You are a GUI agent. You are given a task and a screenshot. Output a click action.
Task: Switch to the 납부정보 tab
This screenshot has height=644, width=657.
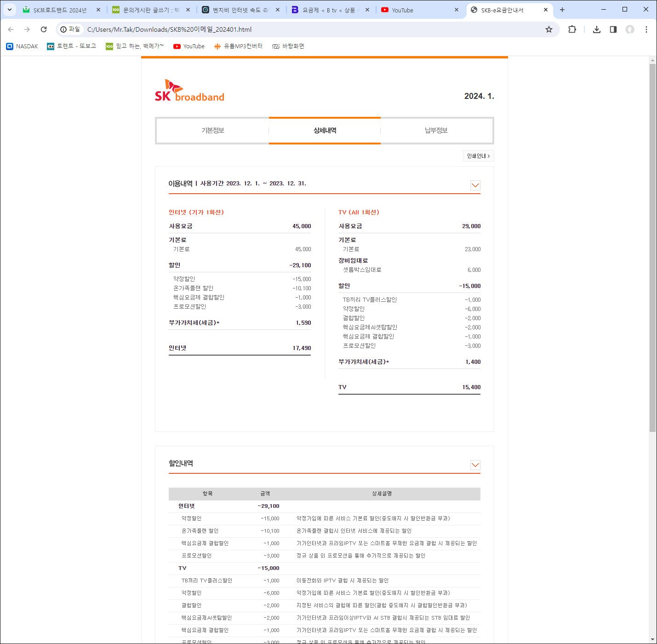coord(436,131)
